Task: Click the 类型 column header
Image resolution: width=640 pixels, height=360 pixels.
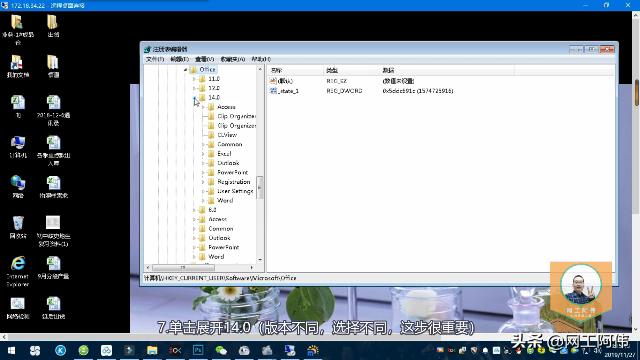Action: tap(351, 71)
